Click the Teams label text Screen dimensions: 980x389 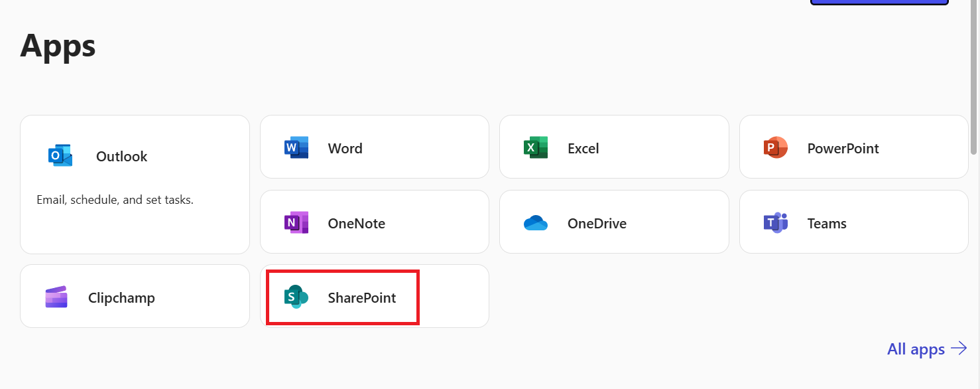[x=826, y=223]
